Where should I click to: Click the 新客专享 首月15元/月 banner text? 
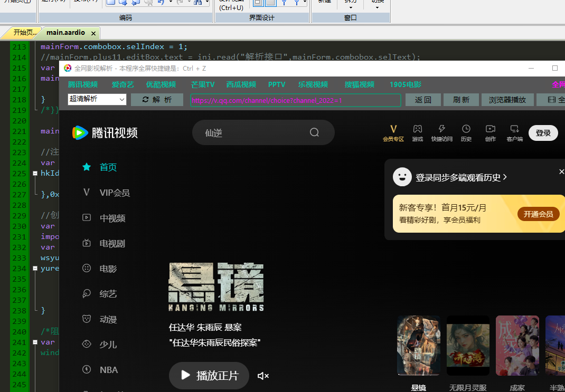point(443,207)
